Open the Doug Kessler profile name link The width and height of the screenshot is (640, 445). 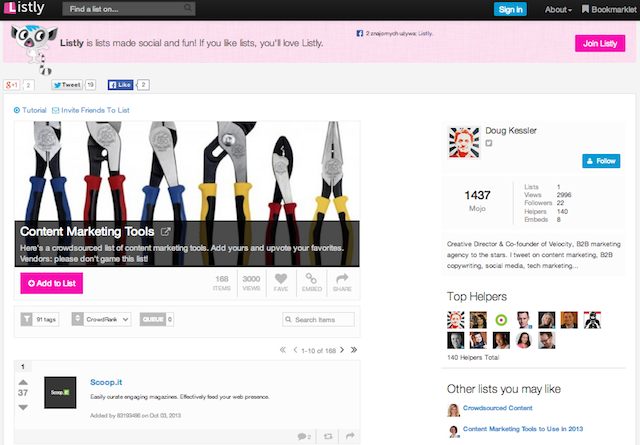click(511, 131)
